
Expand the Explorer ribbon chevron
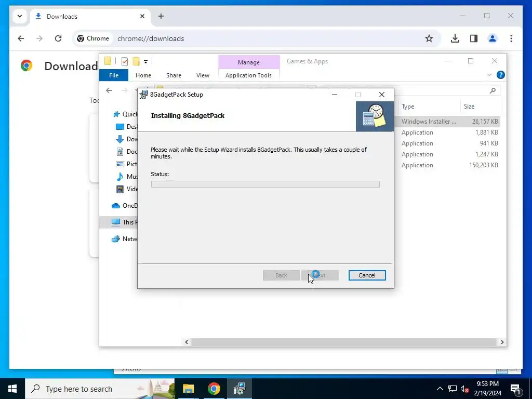click(x=489, y=75)
